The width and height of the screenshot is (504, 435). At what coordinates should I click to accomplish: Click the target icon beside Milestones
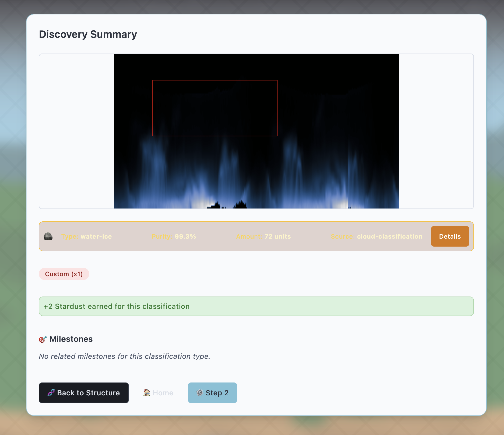coord(43,339)
